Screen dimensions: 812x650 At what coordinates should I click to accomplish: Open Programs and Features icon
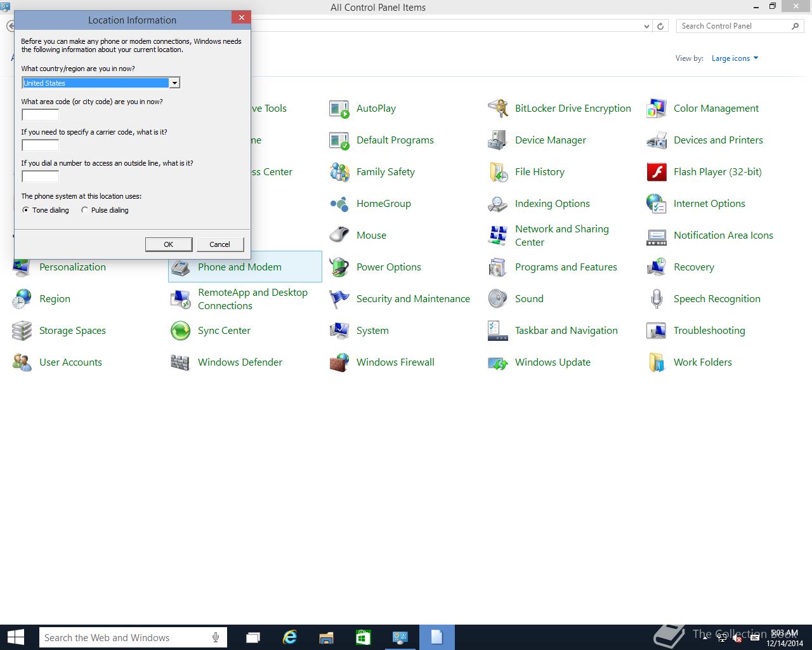coord(498,267)
